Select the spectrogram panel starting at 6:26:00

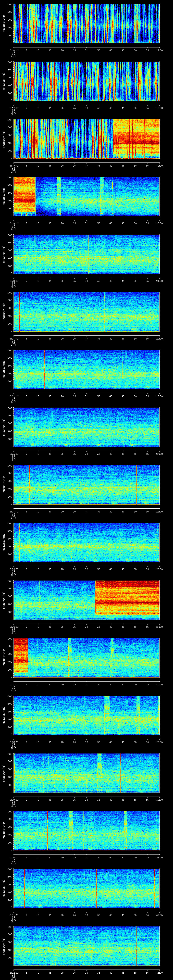click(x=87, y=600)
